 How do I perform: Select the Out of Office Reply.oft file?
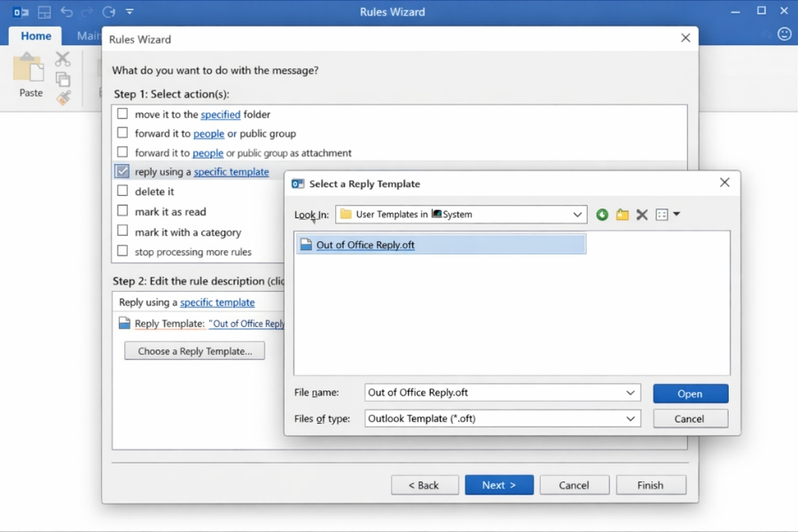click(364, 245)
